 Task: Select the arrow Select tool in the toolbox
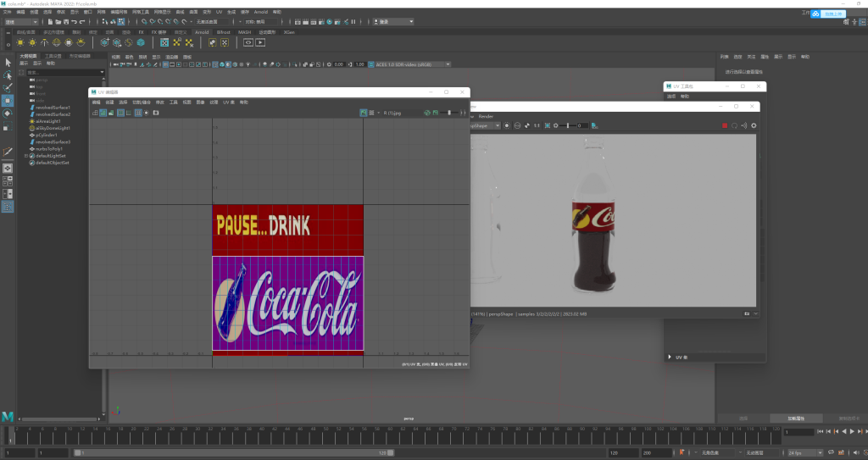coord(8,63)
